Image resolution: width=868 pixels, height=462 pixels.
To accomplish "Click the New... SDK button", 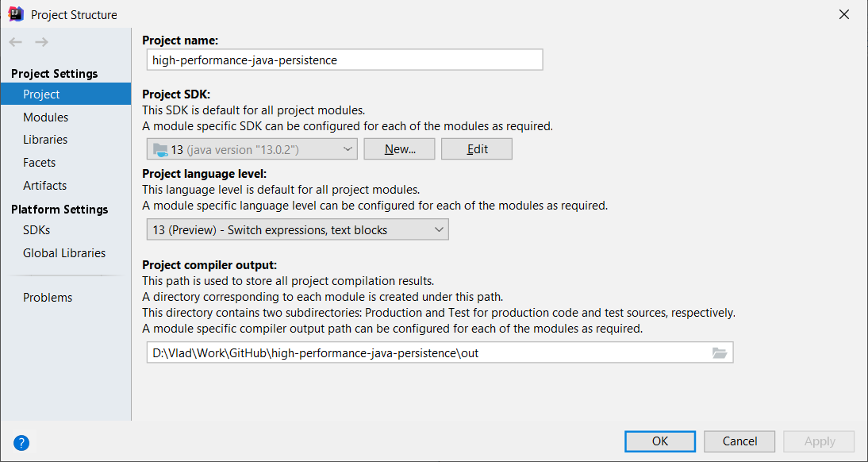I will [x=400, y=149].
